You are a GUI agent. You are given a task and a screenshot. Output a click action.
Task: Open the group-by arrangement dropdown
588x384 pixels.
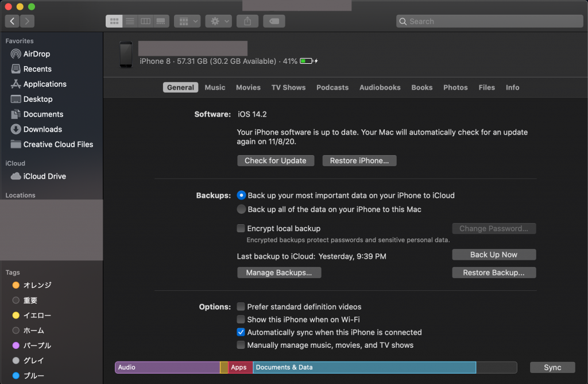pyautogui.click(x=187, y=21)
